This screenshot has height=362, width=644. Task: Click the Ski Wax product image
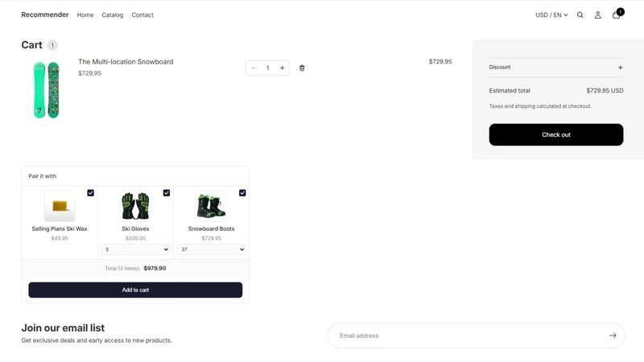pos(60,206)
